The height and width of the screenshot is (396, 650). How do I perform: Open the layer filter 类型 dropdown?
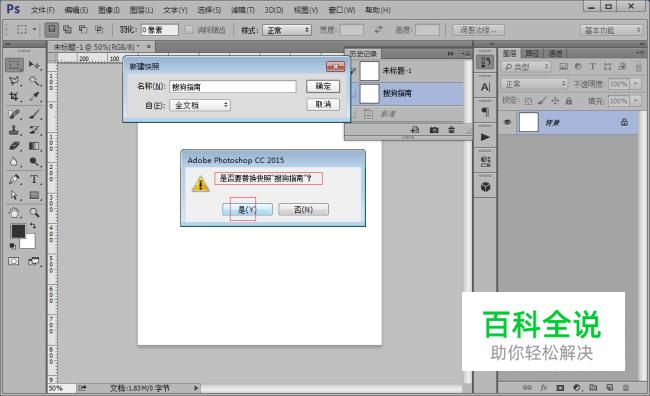(x=526, y=66)
